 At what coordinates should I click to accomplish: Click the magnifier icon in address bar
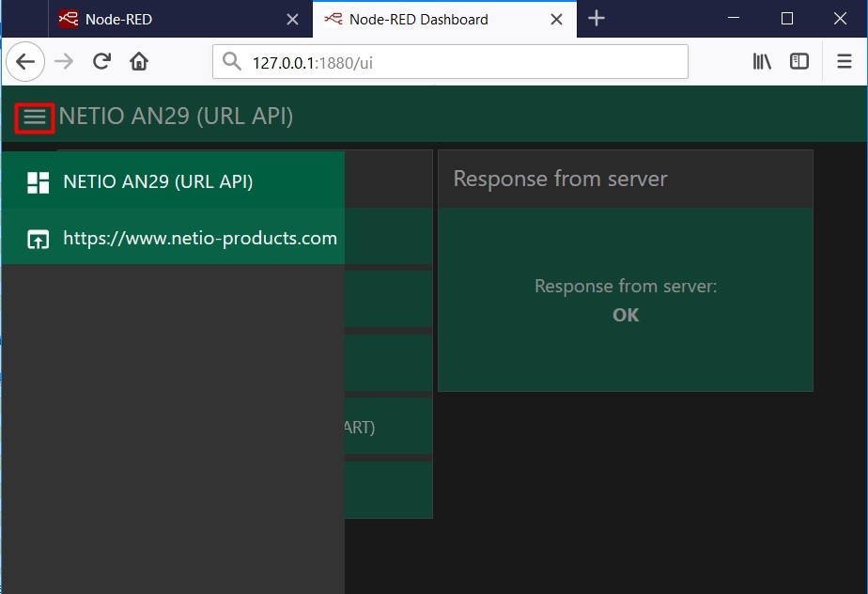tap(232, 62)
